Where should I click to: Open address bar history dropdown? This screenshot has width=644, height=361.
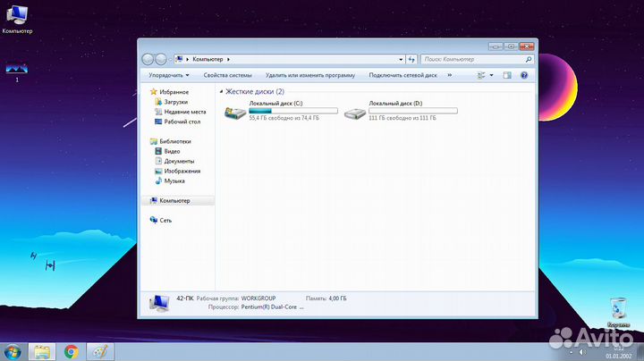point(400,59)
